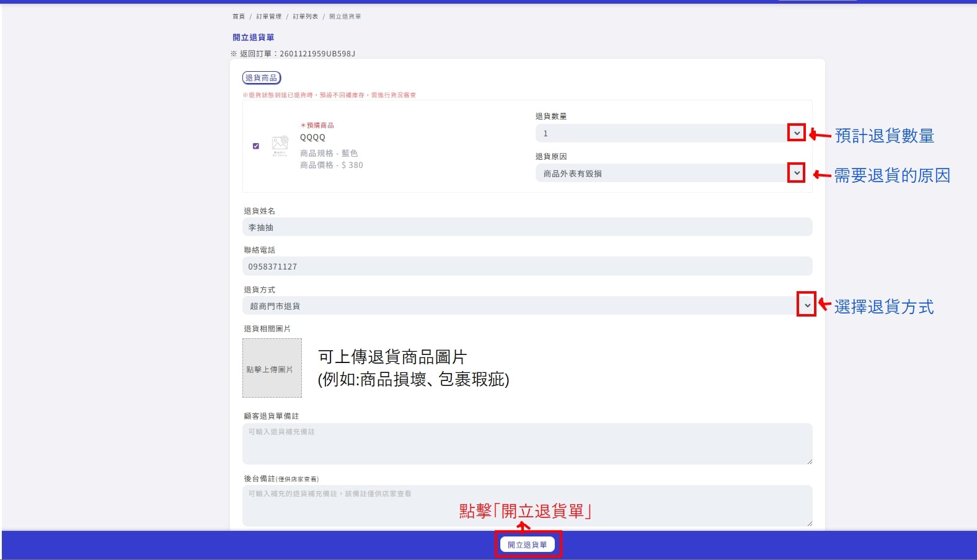This screenshot has height=560, width=977.
Task: Click the return reason chevron arrow
Action: (x=797, y=173)
